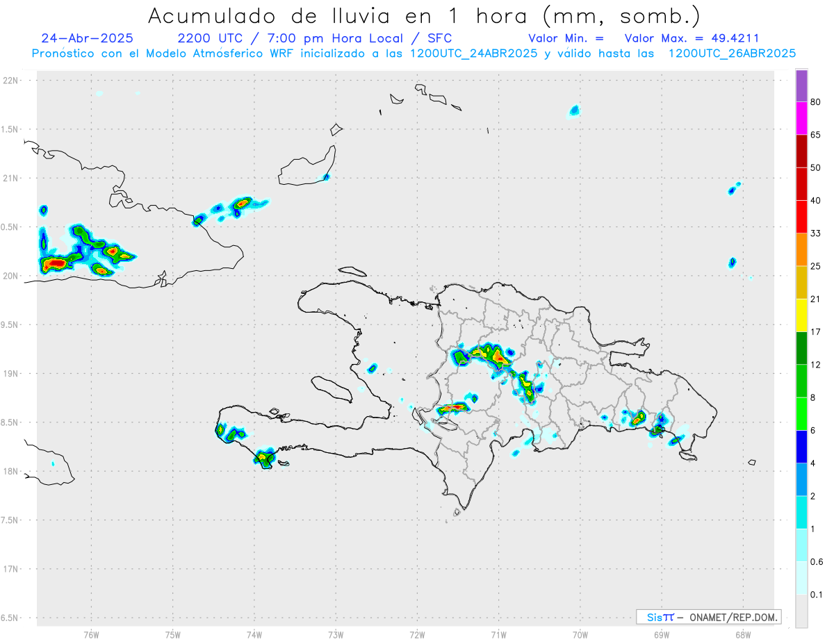The width and height of the screenshot is (834, 644).
Task: Click the magenta swatch between 65 and 80
Action: click(801, 119)
